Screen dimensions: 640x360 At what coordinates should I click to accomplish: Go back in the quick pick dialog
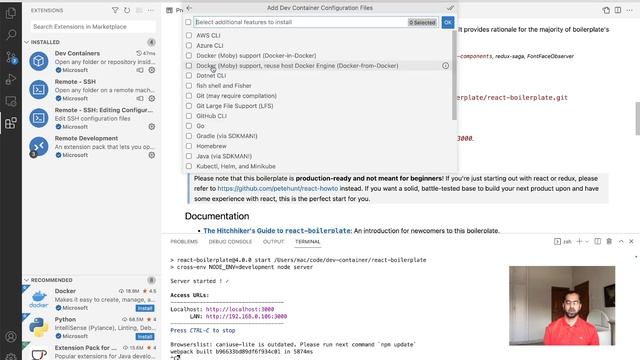[x=189, y=8]
